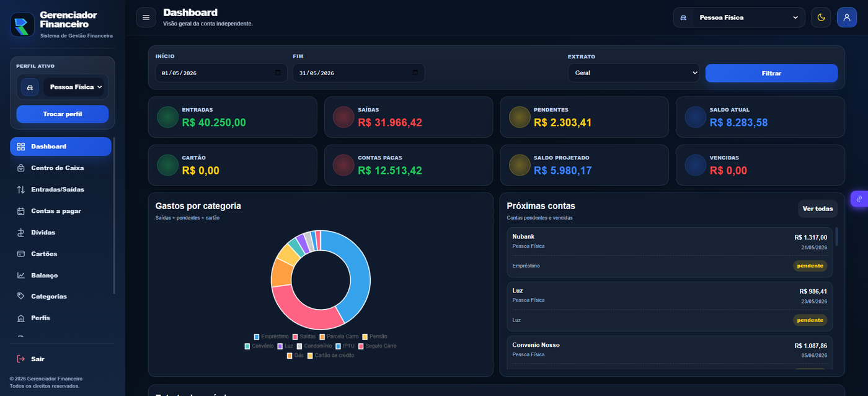Click the yellow circle on the Saldo Projetado card
868x396 pixels.
tap(520, 165)
